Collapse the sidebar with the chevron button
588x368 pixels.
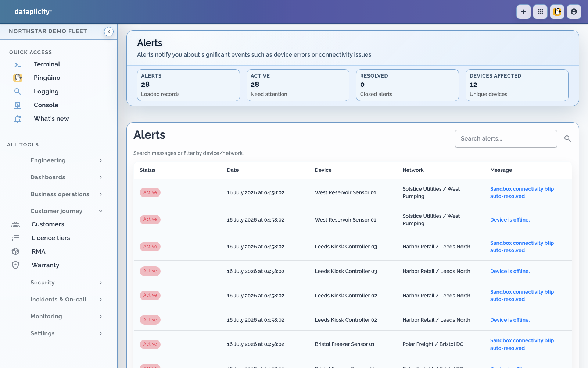(x=109, y=32)
